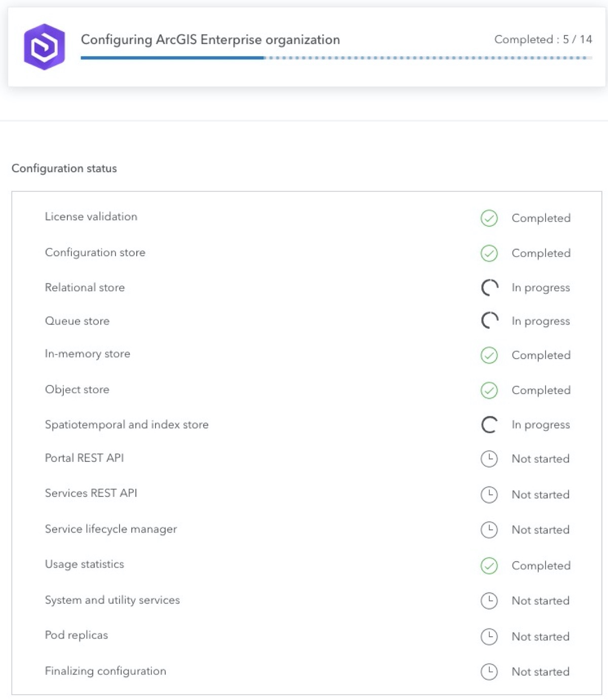Screen dimensions: 608x700
Task: Click the Services REST API clock icon
Action: [489, 494]
